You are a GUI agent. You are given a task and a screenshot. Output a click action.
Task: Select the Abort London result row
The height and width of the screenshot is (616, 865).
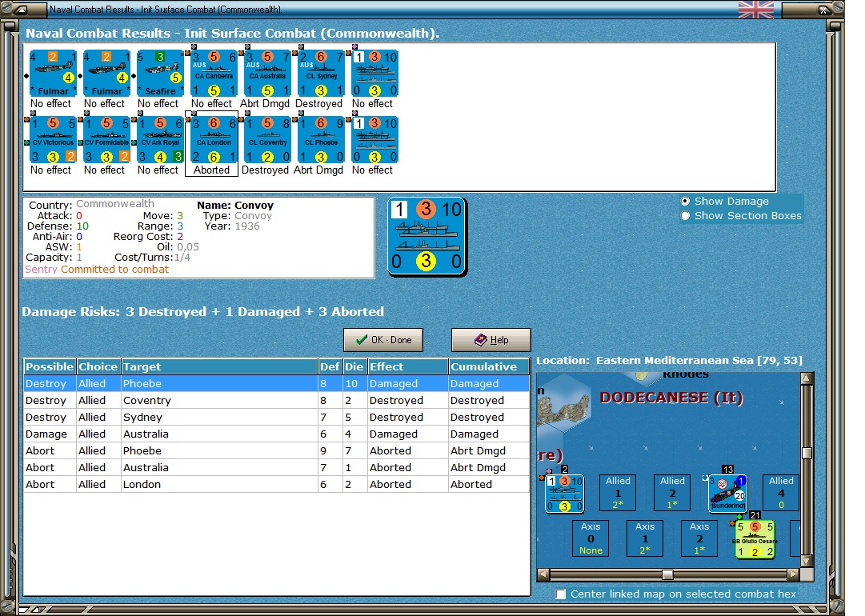(x=276, y=484)
